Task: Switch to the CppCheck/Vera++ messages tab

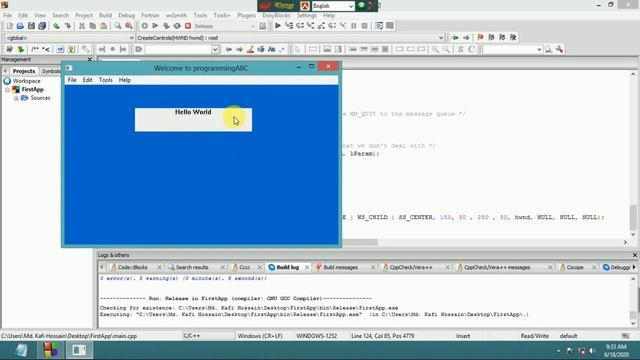Action: coord(497,267)
